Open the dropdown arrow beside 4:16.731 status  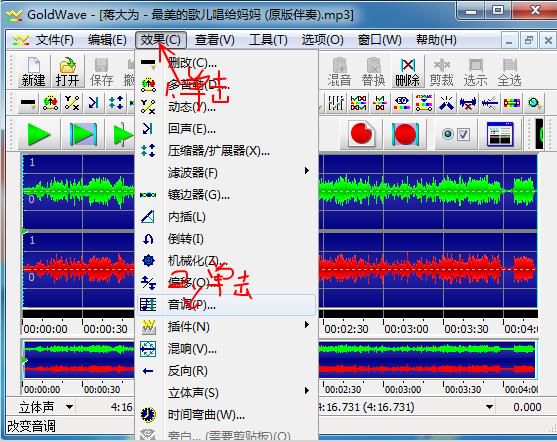489,407
